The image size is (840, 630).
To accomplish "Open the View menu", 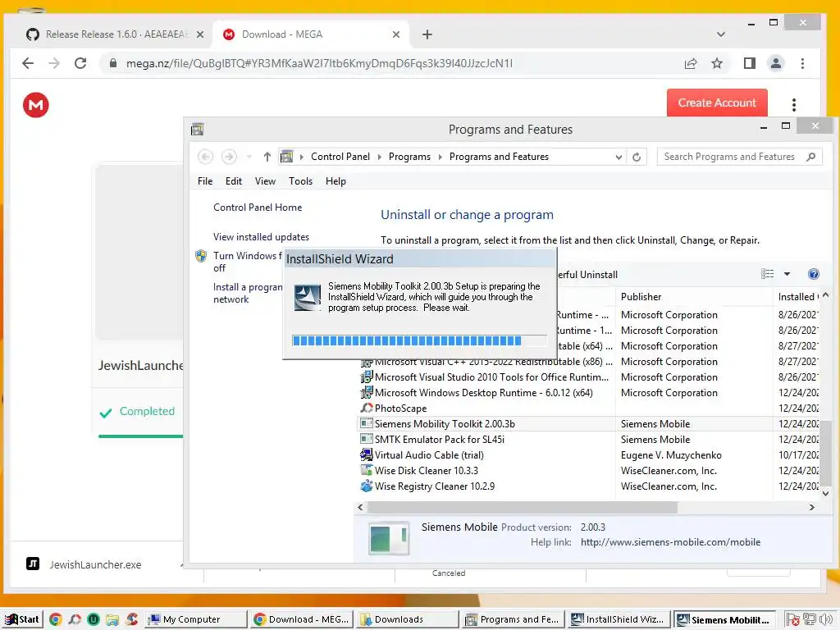I will point(265,181).
